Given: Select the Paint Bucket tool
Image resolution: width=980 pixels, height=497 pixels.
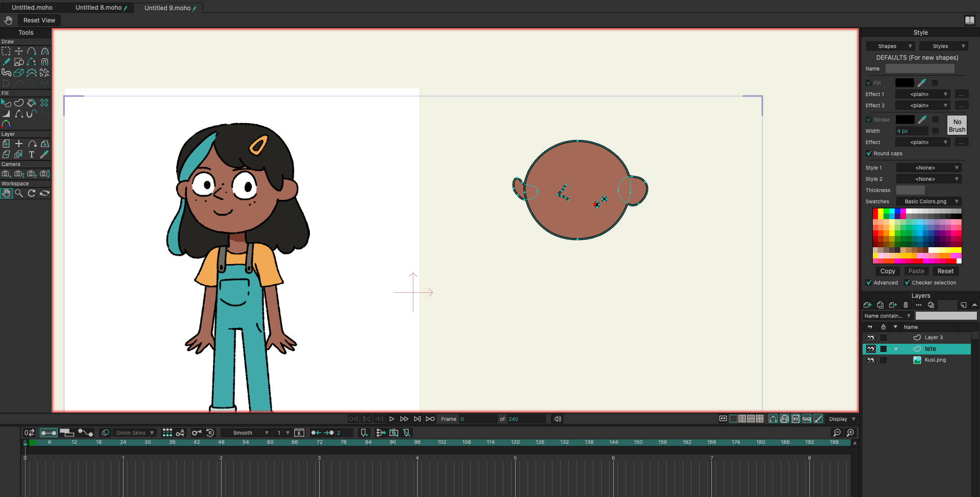Looking at the screenshot, I should pos(32,103).
